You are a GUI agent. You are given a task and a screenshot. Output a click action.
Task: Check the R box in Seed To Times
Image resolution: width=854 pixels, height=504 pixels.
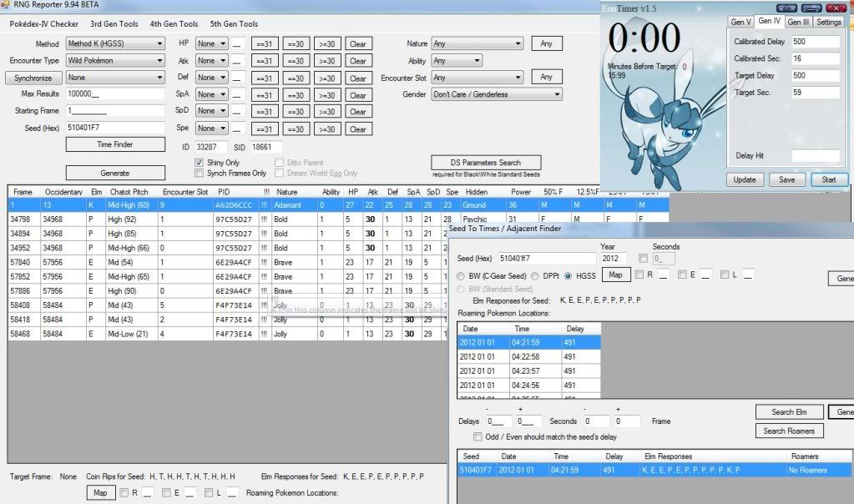click(x=639, y=275)
